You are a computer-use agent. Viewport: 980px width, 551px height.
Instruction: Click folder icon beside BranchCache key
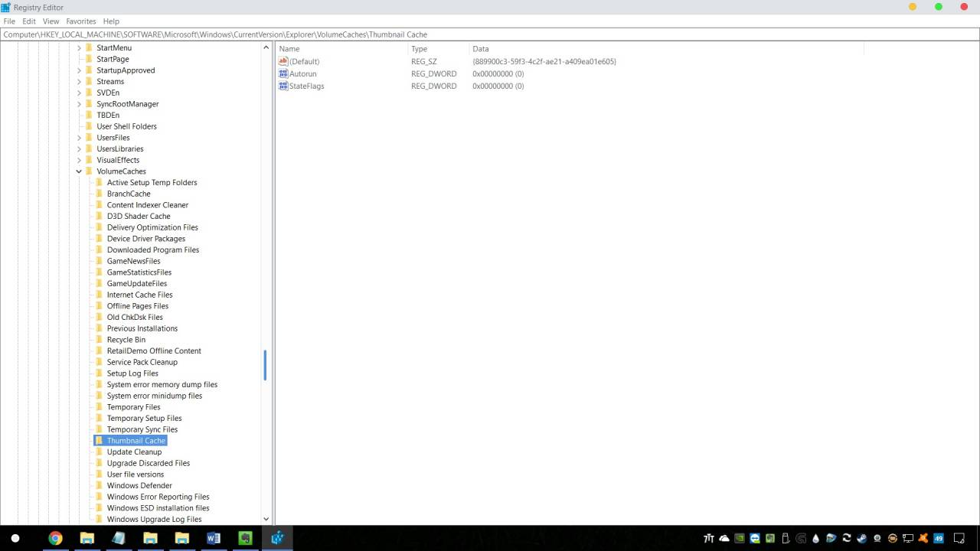pos(100,194)
